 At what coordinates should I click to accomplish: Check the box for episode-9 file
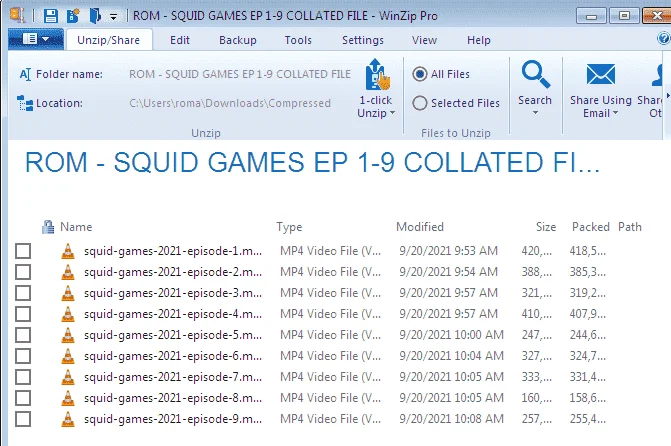tap(23, 419)
